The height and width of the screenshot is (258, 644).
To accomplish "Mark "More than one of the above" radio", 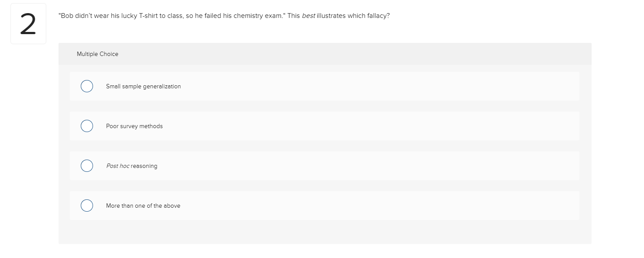I will [x=87, y=206].
